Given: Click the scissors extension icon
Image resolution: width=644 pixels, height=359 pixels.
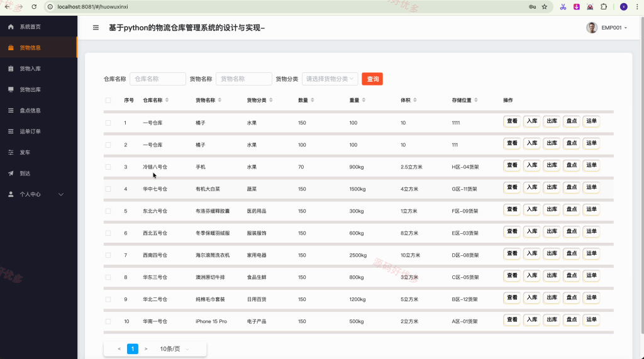Looking at the screenshot, I should tap(563, 6).
